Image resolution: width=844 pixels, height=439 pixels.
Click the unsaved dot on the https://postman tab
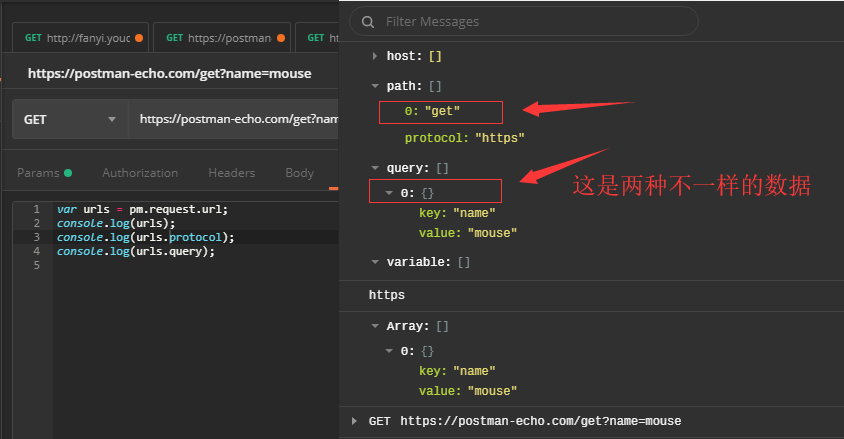click(280, 38)
